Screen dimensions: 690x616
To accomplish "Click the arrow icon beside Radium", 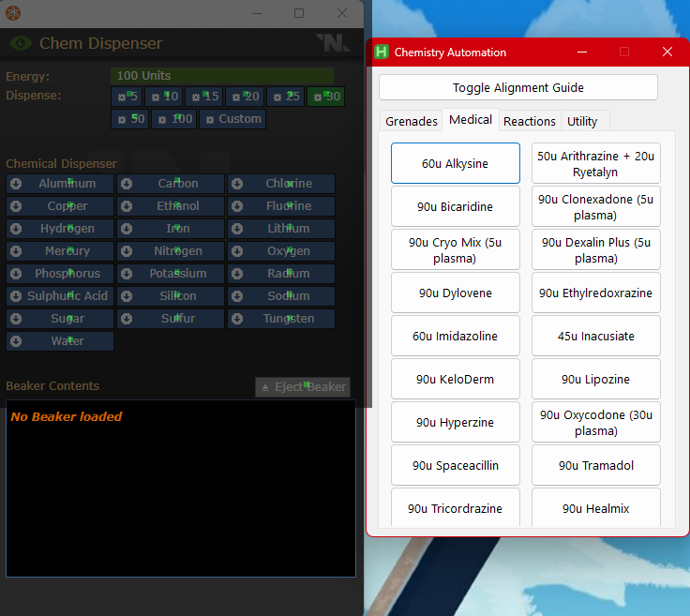I will pyautogui.click(x=237, y=274).
